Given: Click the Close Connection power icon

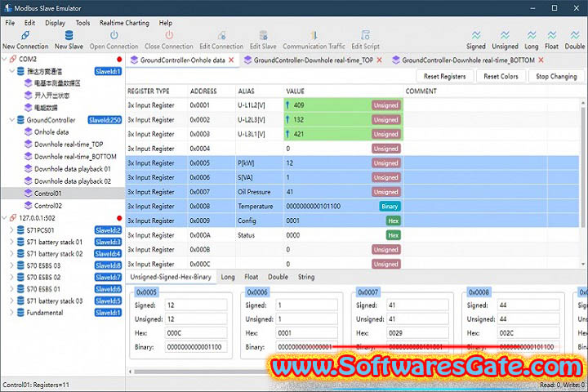Looking at the screenshot, I should click(x=169, y=35).
